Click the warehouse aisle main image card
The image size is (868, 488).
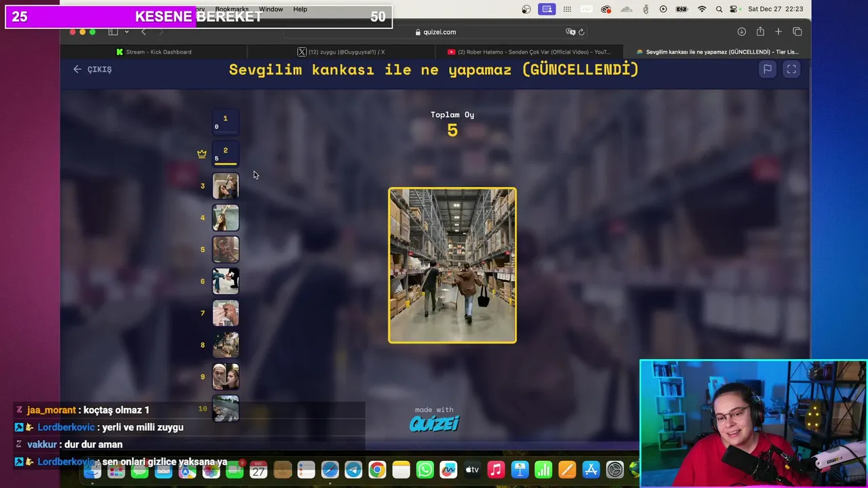pos(452,266)
